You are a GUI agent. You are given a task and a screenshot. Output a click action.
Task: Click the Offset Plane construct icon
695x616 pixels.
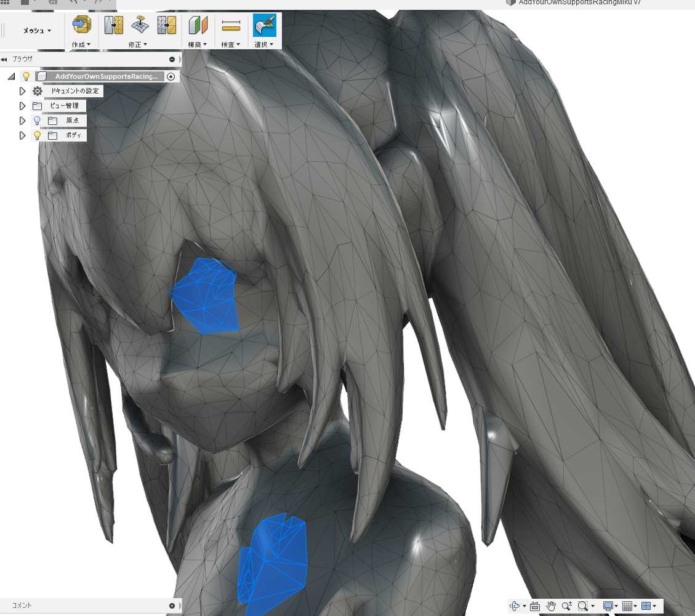[x=198, y=25]
